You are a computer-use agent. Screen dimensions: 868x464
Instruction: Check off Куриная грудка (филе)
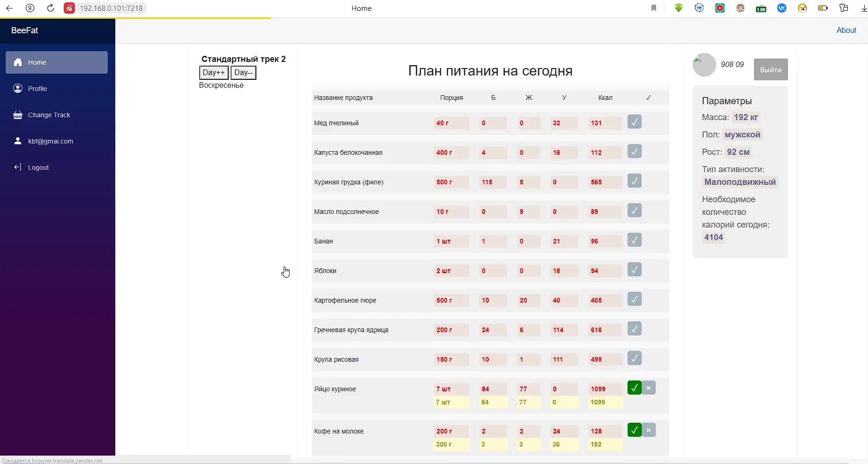635,181
